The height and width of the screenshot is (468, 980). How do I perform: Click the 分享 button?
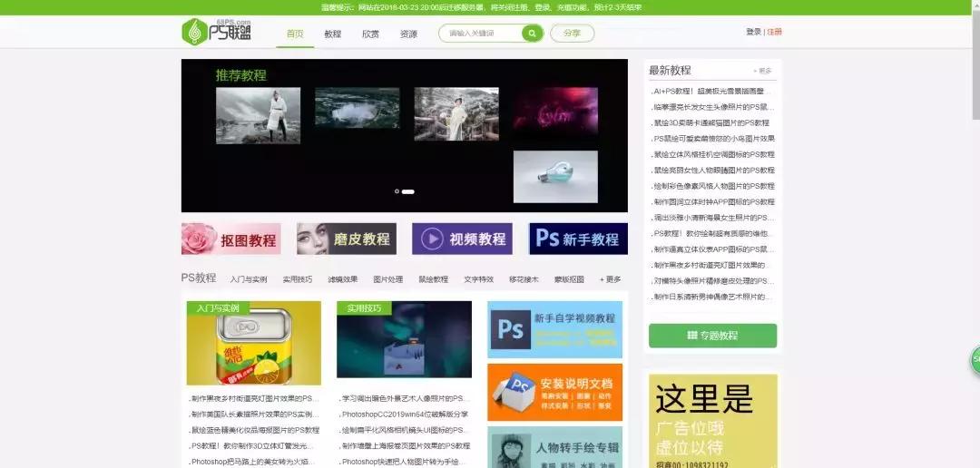click(x=572, y=34)
